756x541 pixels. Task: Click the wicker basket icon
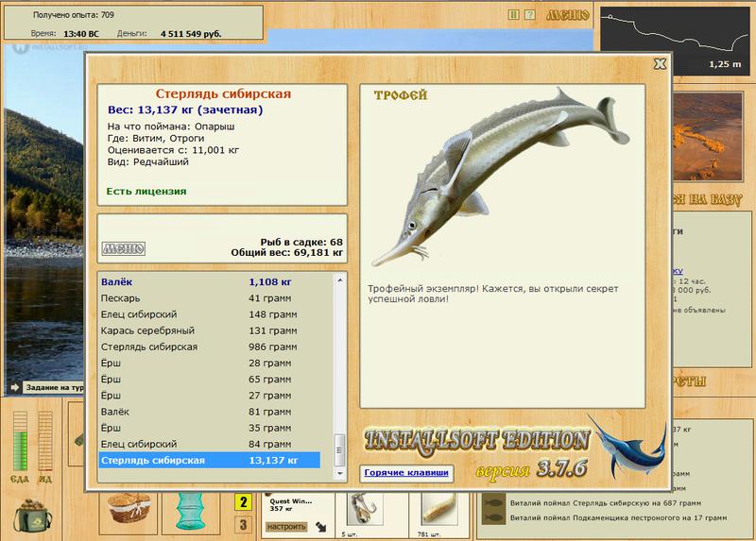pyautogui.click(x=129, y=508)
